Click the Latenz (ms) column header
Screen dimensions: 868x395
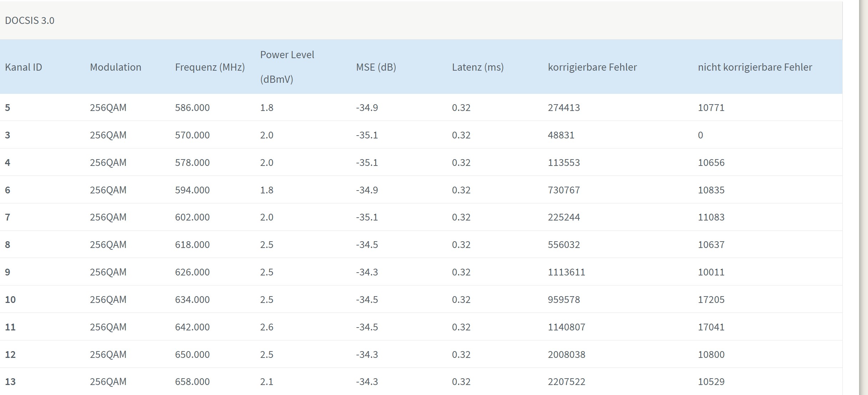click(x=478, y=67)
